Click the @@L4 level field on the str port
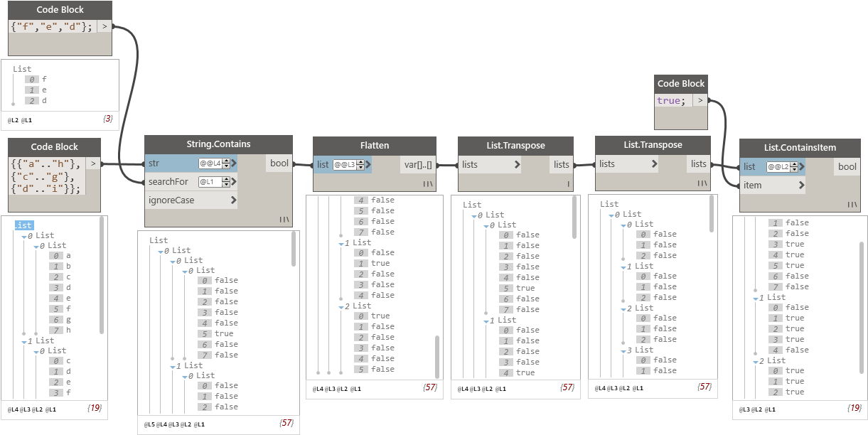Image resolution: width=868 pixels, height=435 pixels. tap(211, 163)
